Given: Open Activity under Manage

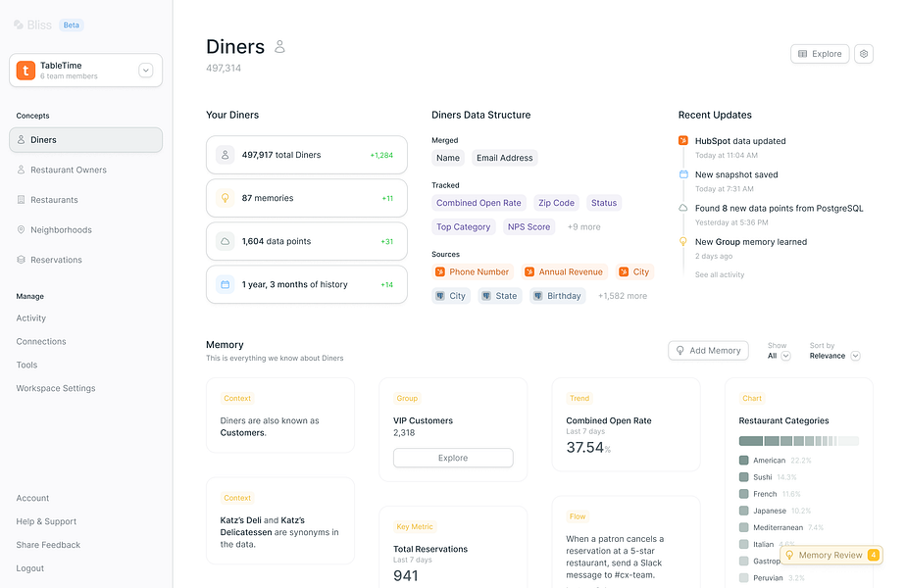Looking at the screenshot, I should coord(31,318).
